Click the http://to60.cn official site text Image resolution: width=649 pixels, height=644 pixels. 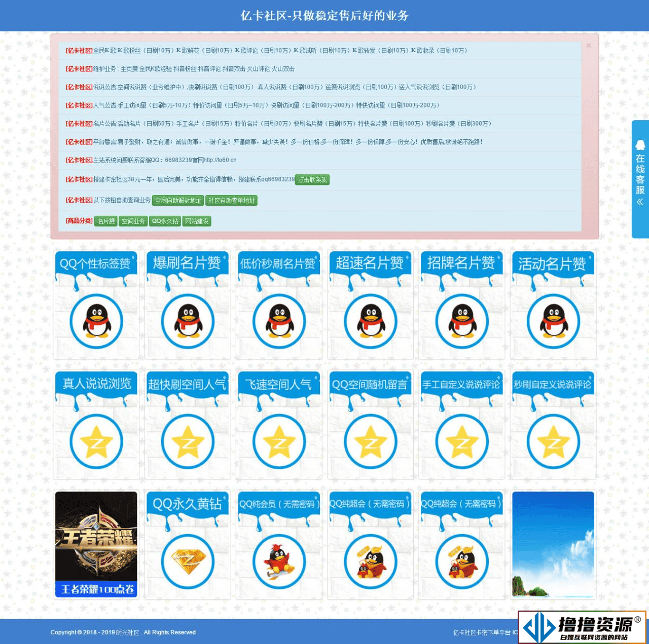point(220,160)
